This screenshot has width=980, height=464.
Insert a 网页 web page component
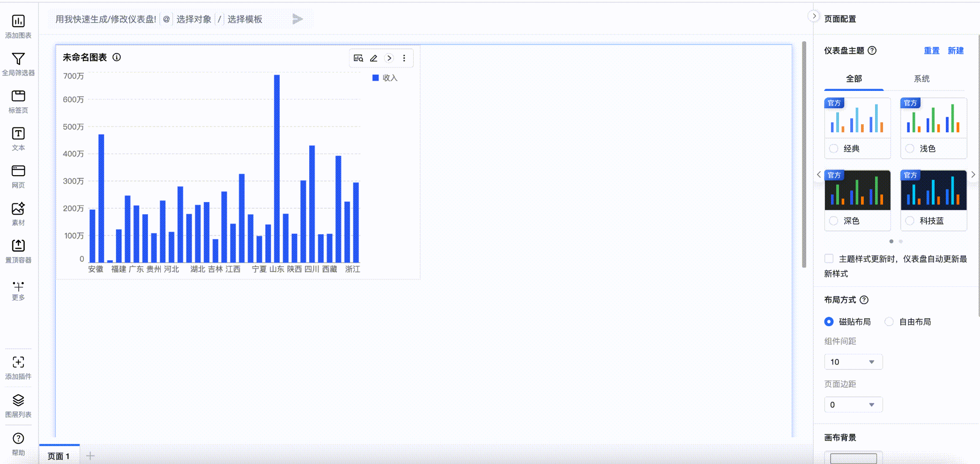coord(18,172)
